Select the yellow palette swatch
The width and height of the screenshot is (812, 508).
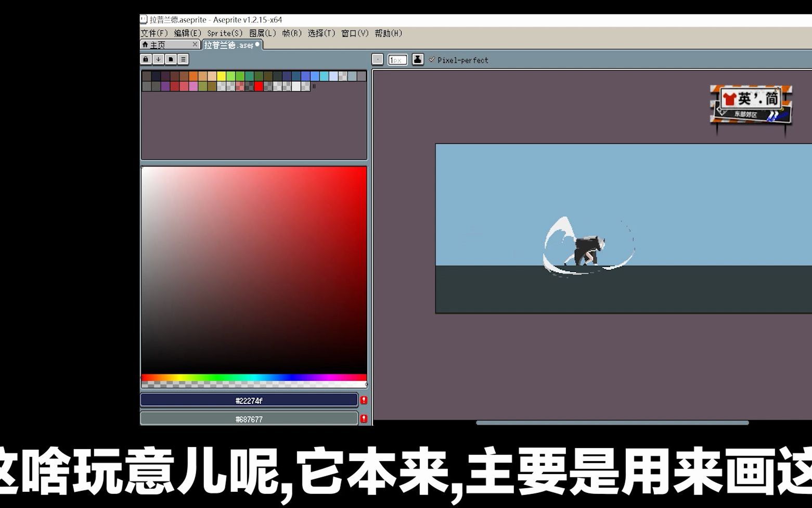pyautogui.click(x=222, y=77)
